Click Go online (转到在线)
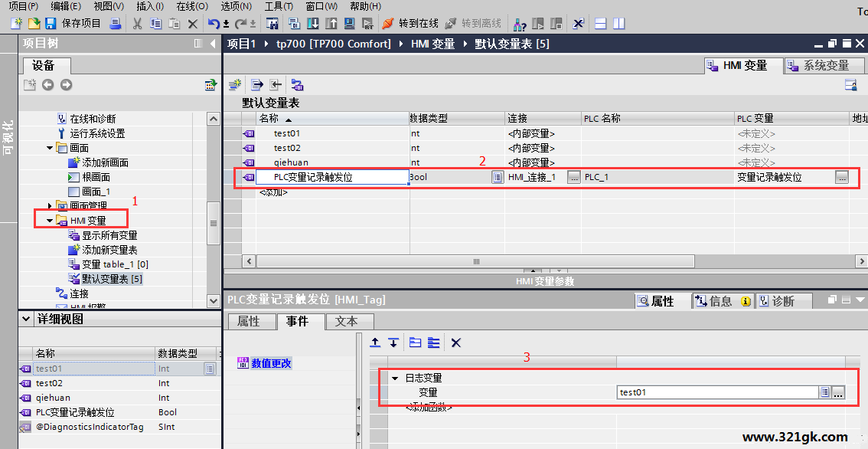868x449 pixels. (410, 23)
